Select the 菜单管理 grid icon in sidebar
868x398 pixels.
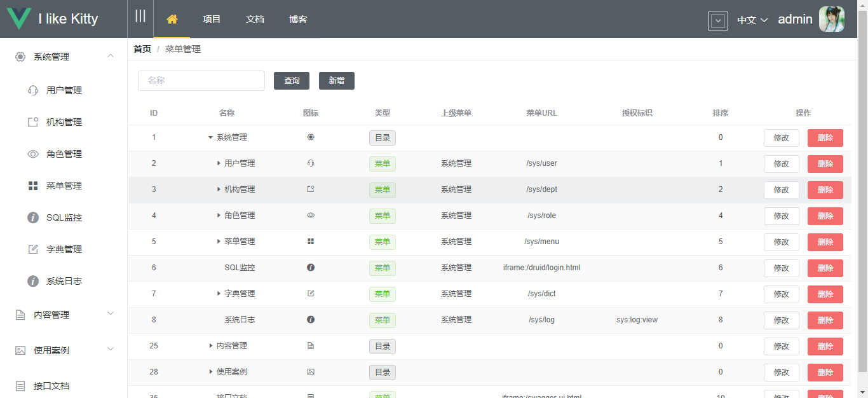coord(33,185)
